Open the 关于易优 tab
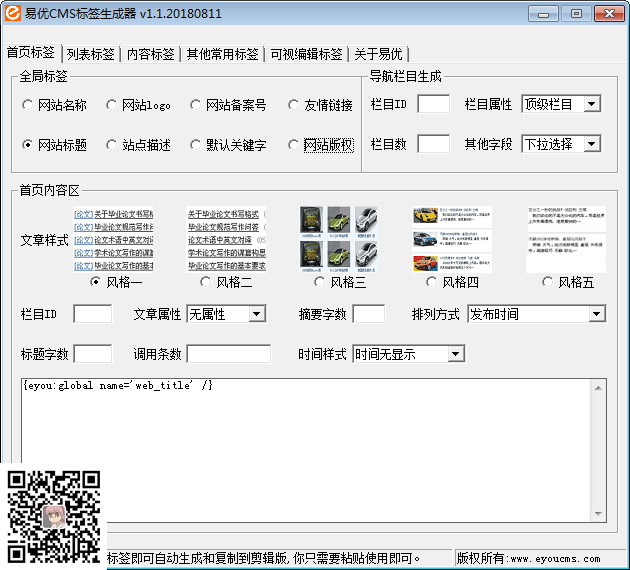 378,54
